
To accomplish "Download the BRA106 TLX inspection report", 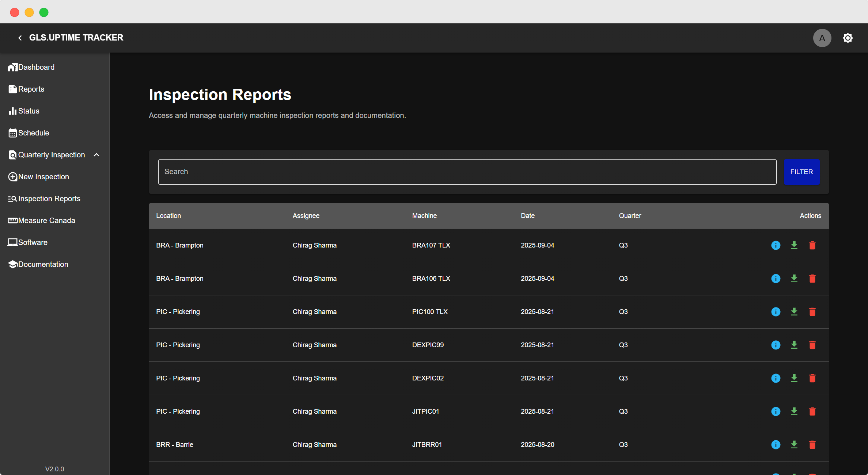I will coord(794,278).
